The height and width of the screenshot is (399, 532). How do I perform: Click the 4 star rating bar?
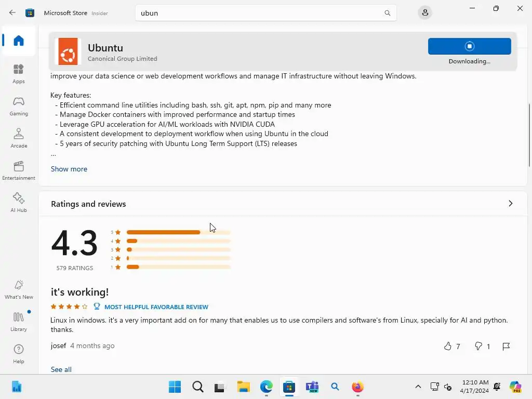179,241
